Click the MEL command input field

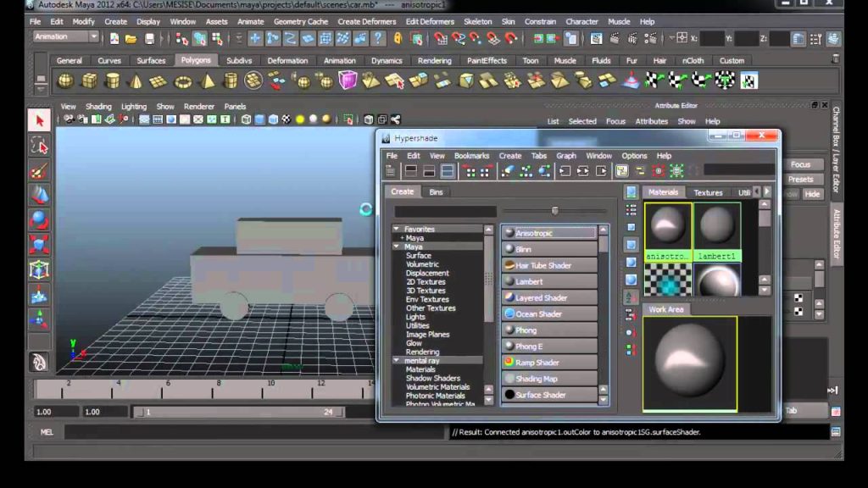254,432
